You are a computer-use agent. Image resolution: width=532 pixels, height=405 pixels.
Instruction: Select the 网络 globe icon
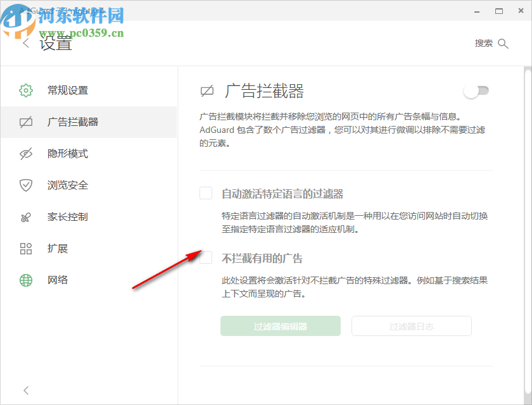tap(25, 280)
